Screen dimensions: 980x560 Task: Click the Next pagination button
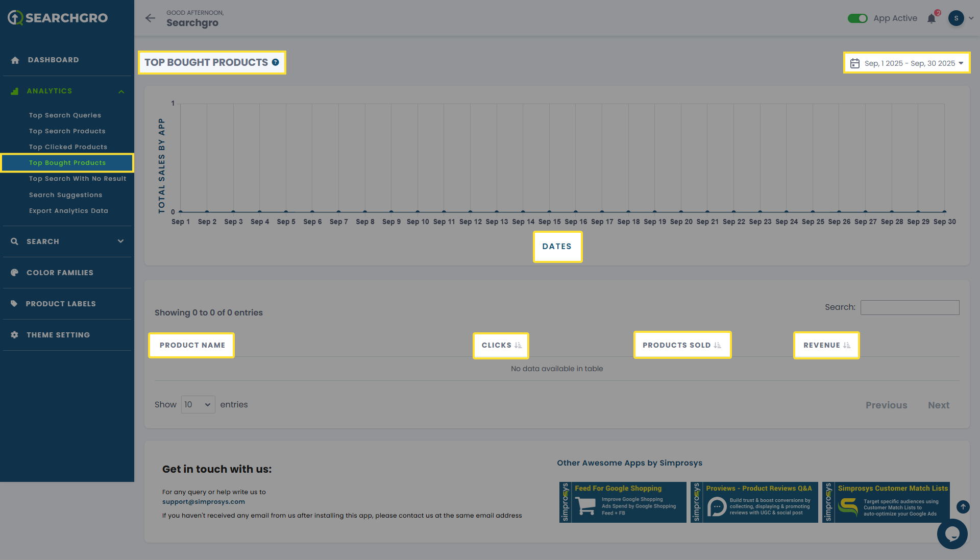(x=938, y=405)
